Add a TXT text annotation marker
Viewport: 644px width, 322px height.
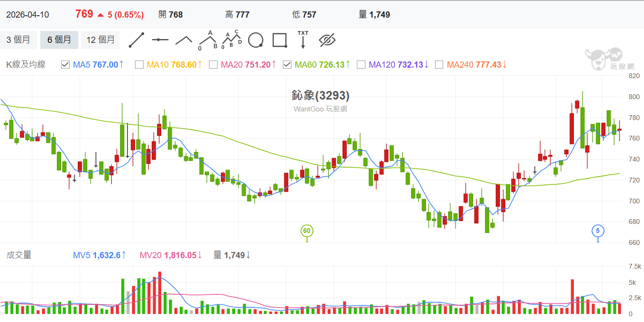tap(303, 40)
